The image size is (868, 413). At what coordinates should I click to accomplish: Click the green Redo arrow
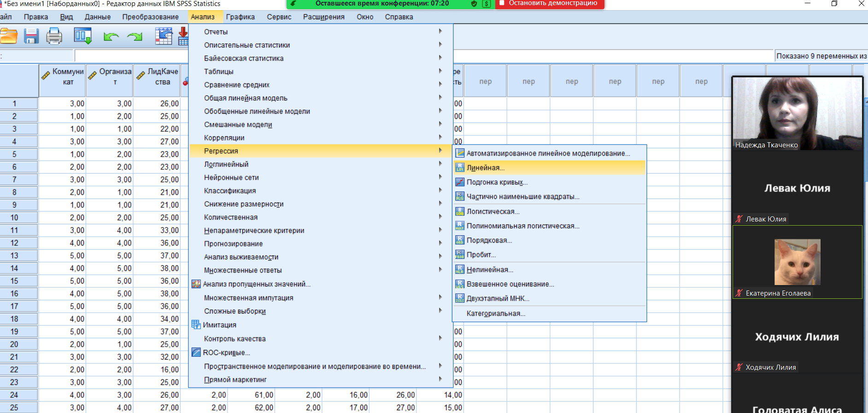(x=135, y=36)
